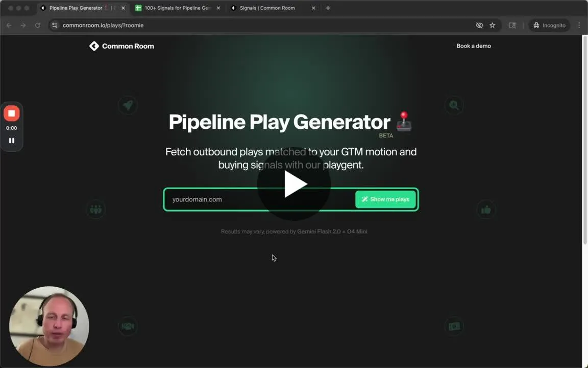588x368 pixels.
Task: Click the BETA label
Action: [x=386, y=135]
